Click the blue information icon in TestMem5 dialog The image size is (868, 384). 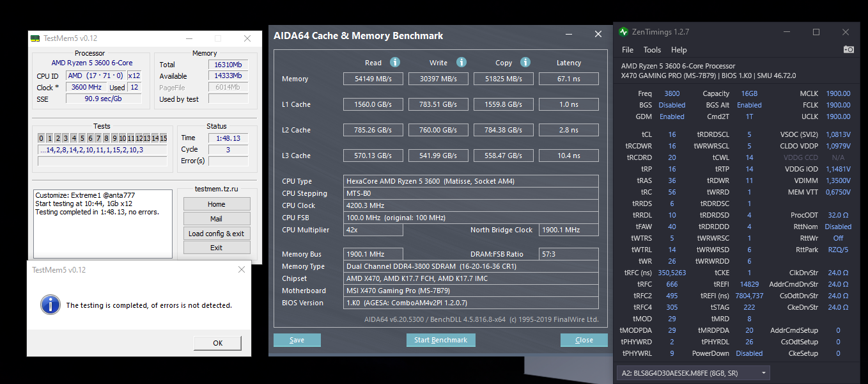click(x=50, y=305)
